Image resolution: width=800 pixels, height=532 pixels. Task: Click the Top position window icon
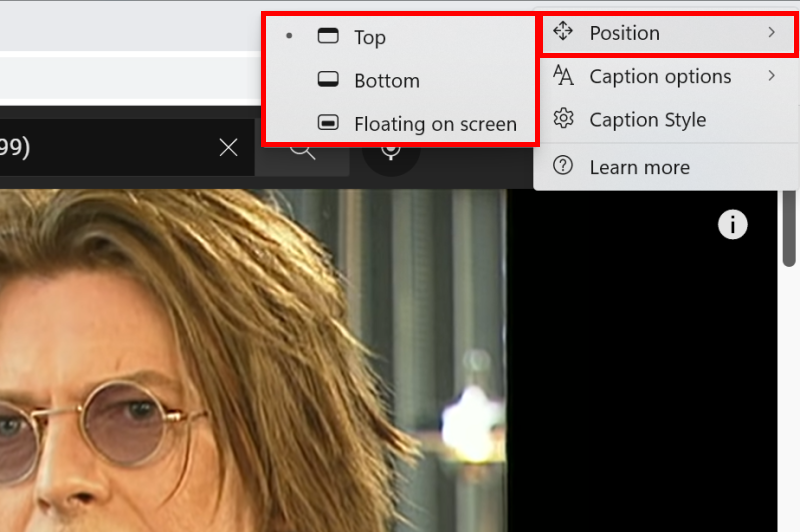click(328, 36)
